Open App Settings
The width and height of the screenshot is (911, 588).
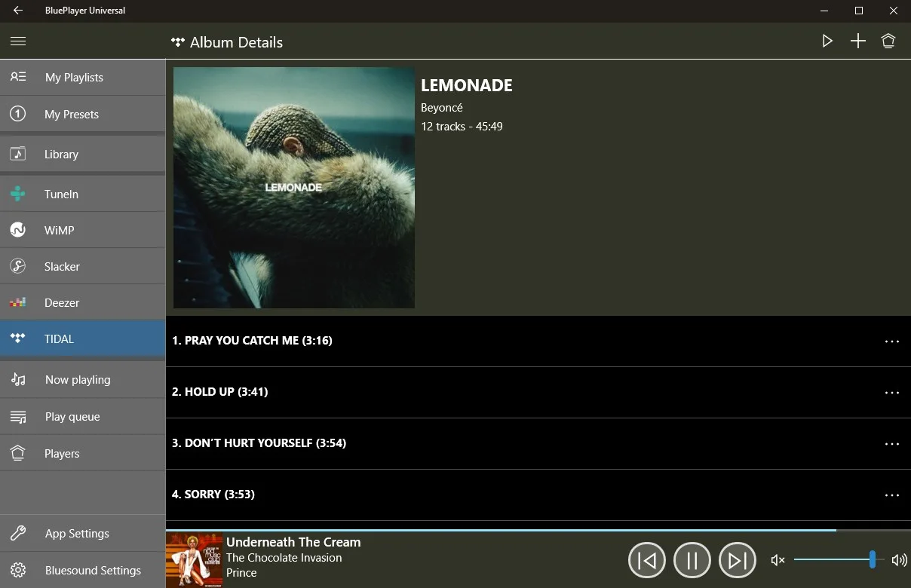click(82, 533)
